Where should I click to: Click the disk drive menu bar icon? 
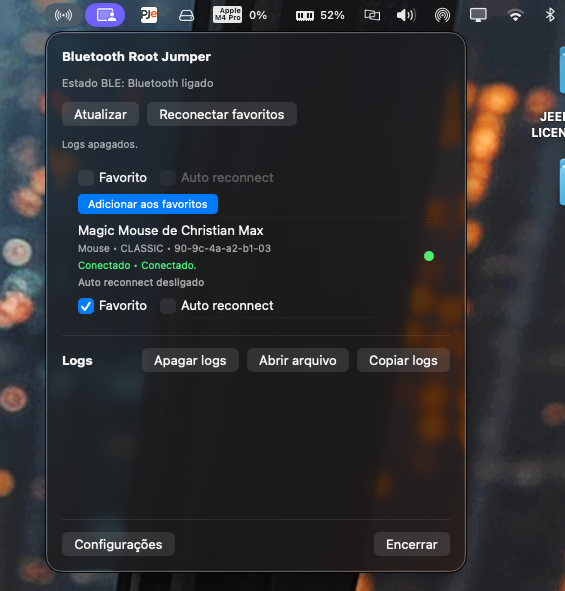click(186, 15)
